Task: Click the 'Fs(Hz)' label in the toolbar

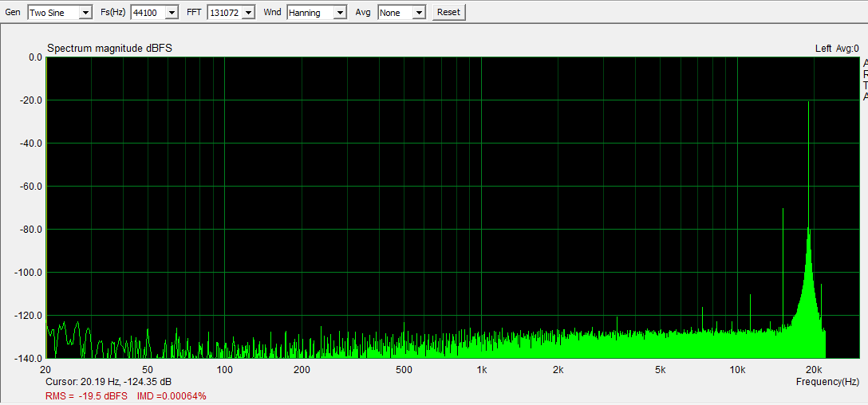Action: [112, 12]
